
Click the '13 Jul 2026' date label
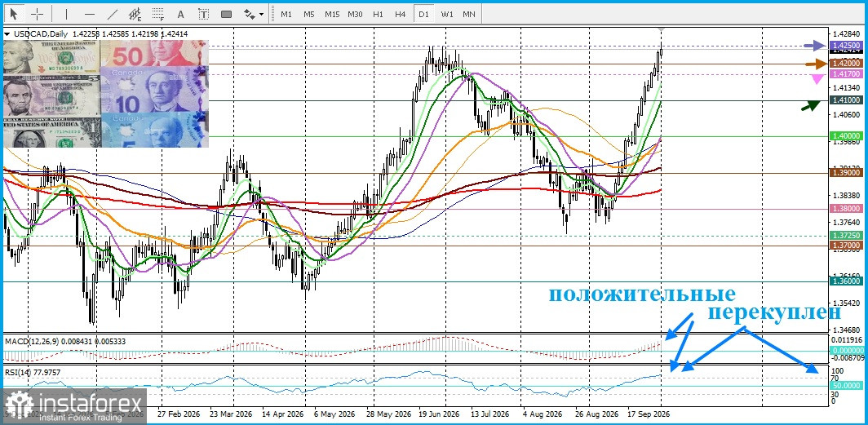click(490, 414)
